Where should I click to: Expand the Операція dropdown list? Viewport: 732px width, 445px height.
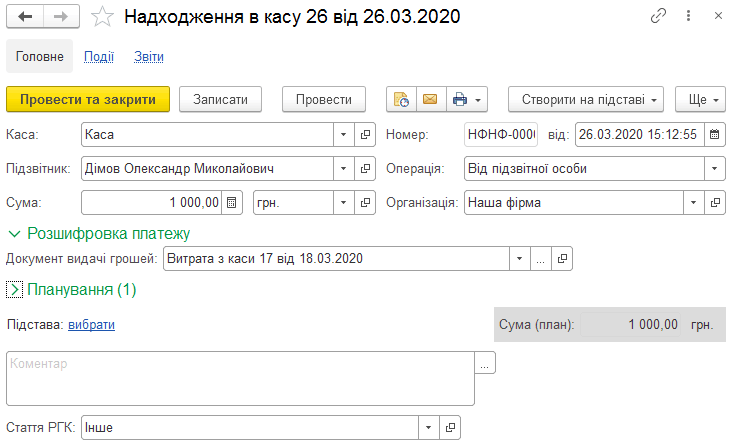click(715, 169)
